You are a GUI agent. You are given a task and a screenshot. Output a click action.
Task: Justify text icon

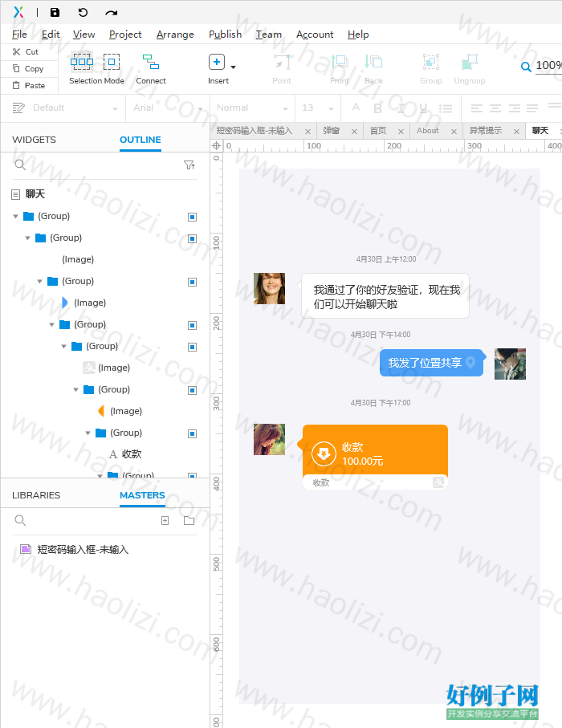point(532,108)
